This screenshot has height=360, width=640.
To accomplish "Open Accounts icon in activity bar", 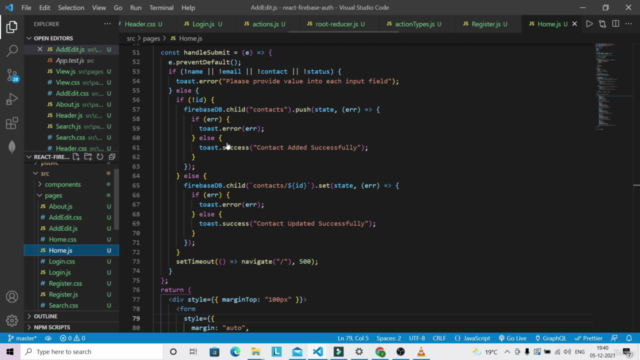I will coord(12,297).
